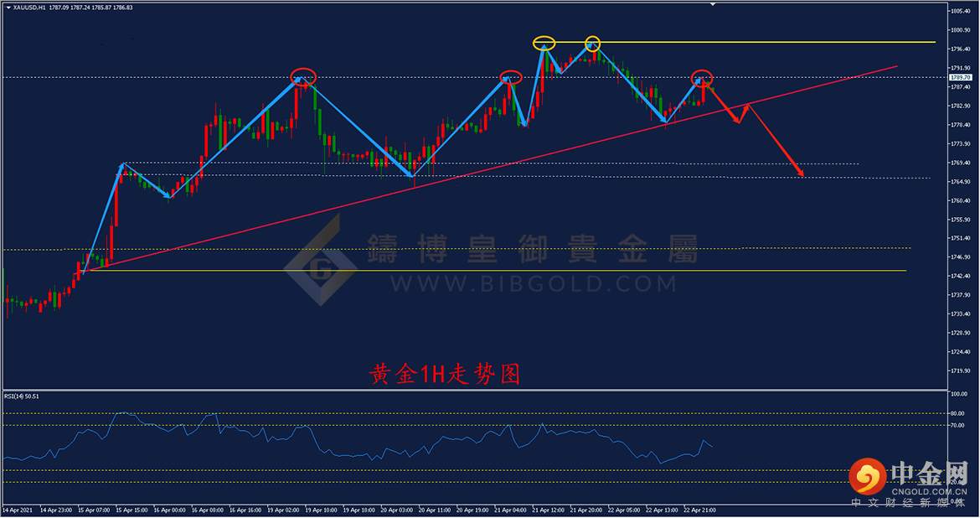Select the current price label 1789.70
Screen dimensions: 980x518
tap(960, 78)
